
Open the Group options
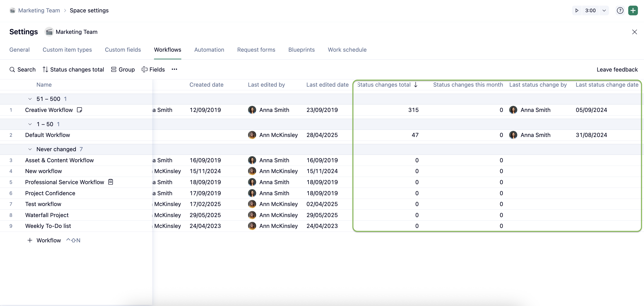123,70
